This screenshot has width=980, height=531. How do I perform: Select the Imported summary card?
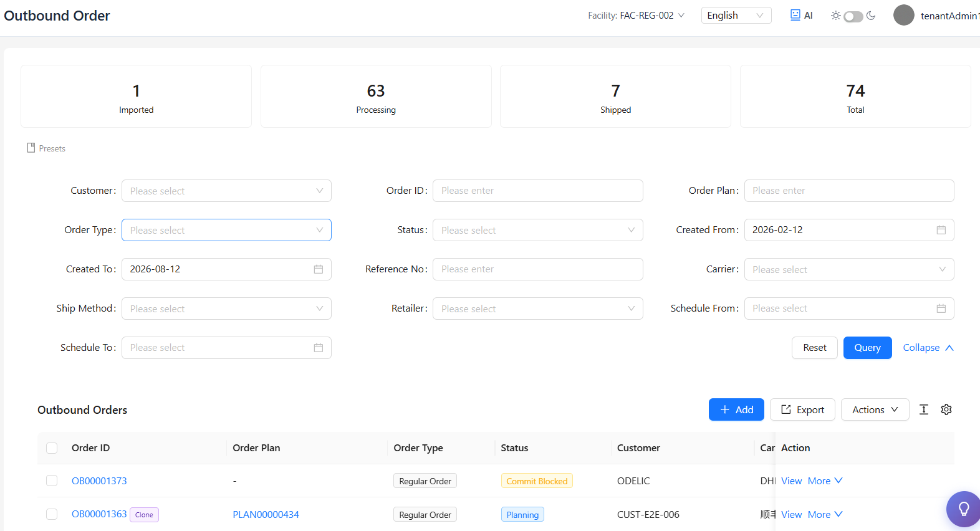point(136,97)
